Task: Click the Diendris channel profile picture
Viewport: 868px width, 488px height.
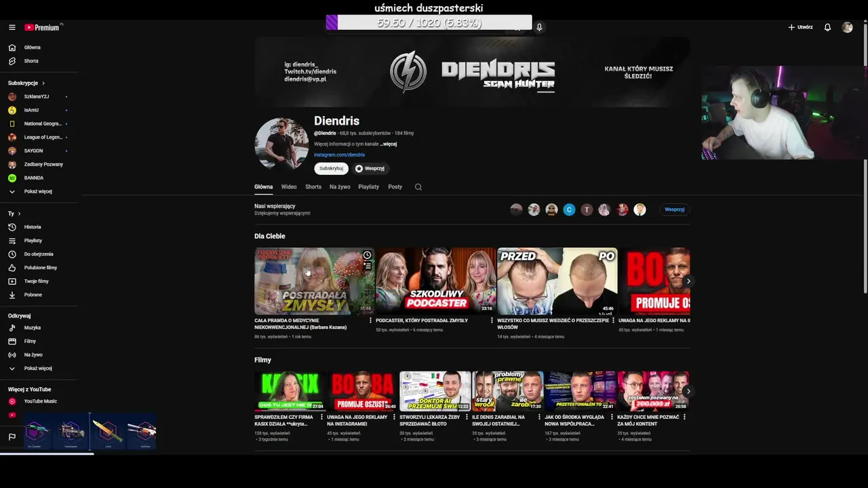Action: click(281, 144)
